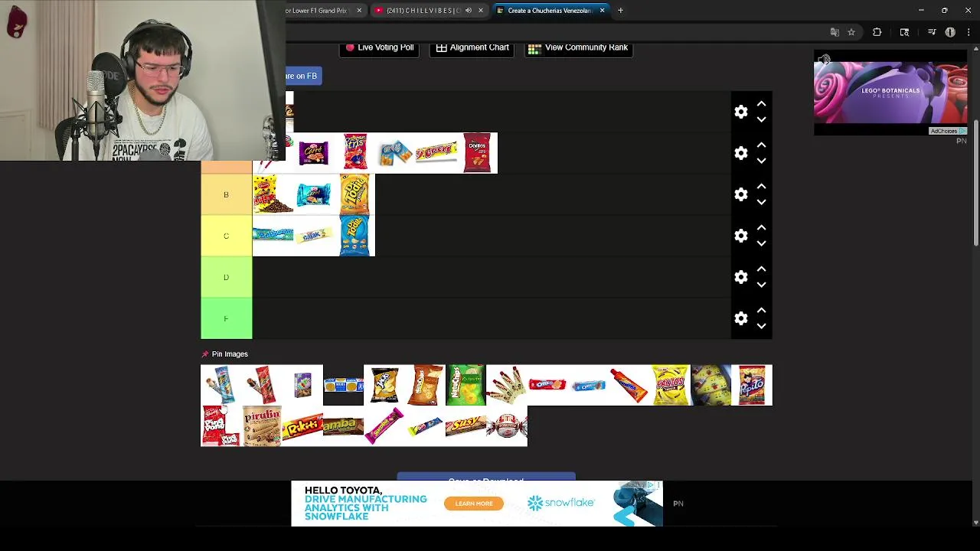Screen dimensions: 980x551
Task: Open AdChoices on the LEGO ad
Action: [x=948, y=131]
